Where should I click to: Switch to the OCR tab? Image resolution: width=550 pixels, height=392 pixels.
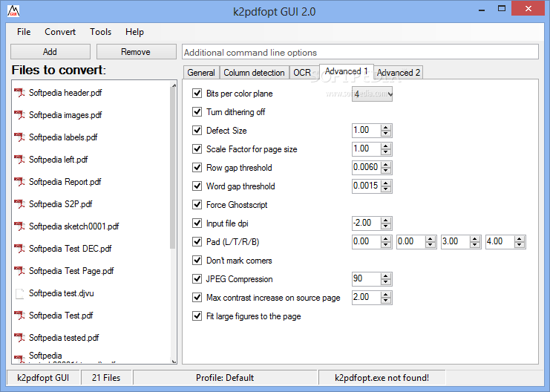coord(302,73)
